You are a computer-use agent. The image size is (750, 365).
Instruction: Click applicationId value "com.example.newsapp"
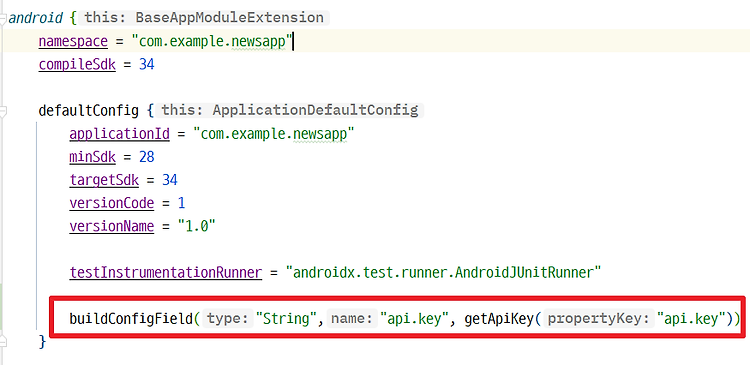274,134
